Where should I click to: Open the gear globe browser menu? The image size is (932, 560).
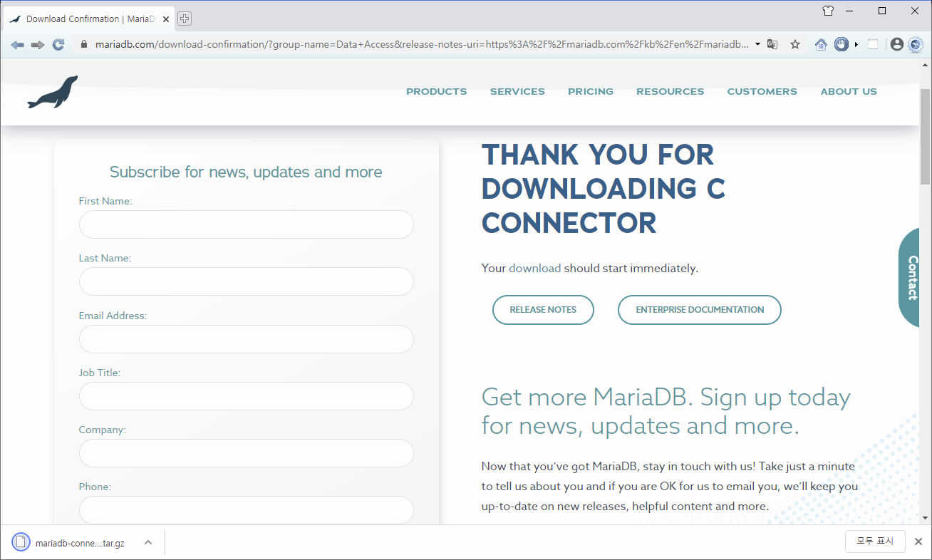click(x=916, y=44)
